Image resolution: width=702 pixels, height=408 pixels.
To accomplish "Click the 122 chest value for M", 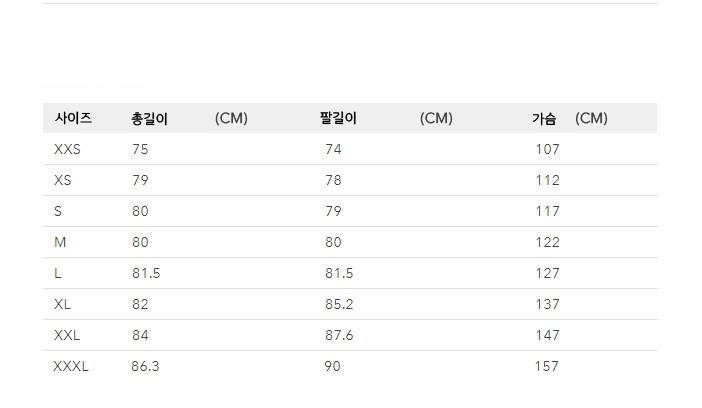I will coord(548,242).
